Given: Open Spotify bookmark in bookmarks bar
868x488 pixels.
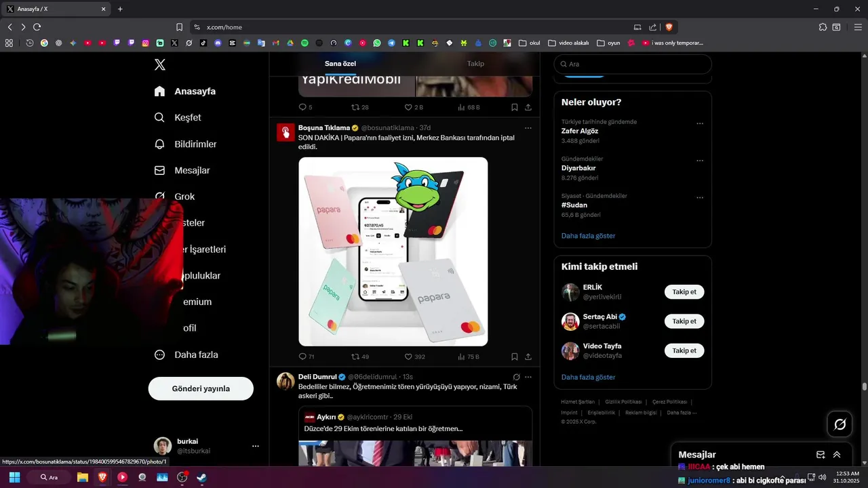Looking at the screenshot, I should point(304,43).
